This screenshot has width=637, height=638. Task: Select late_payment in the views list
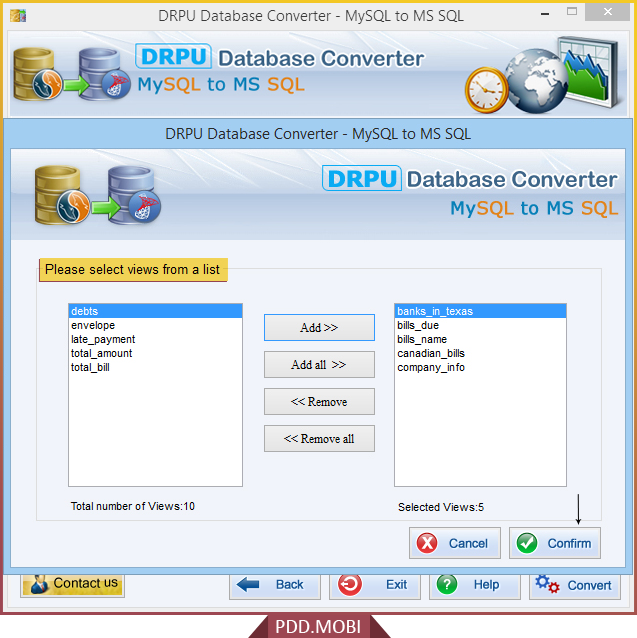(155, 339)
